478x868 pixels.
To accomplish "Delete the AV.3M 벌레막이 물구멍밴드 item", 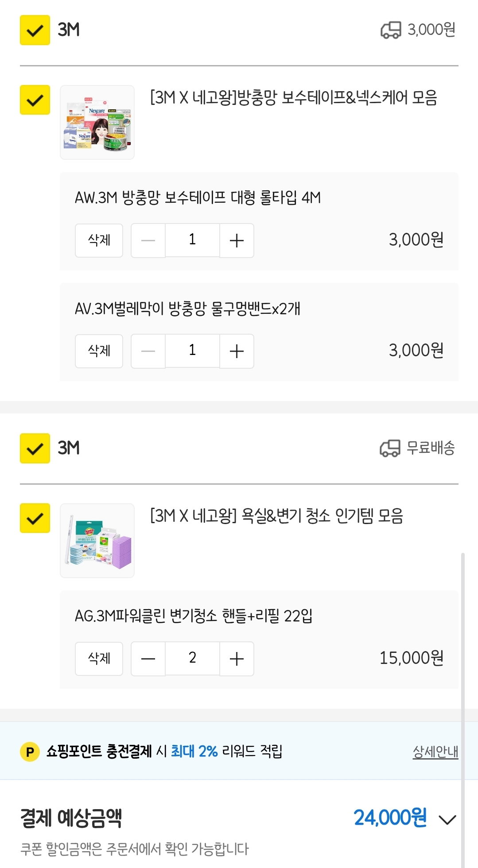I will pyautogui.click(x=99, y=351).
